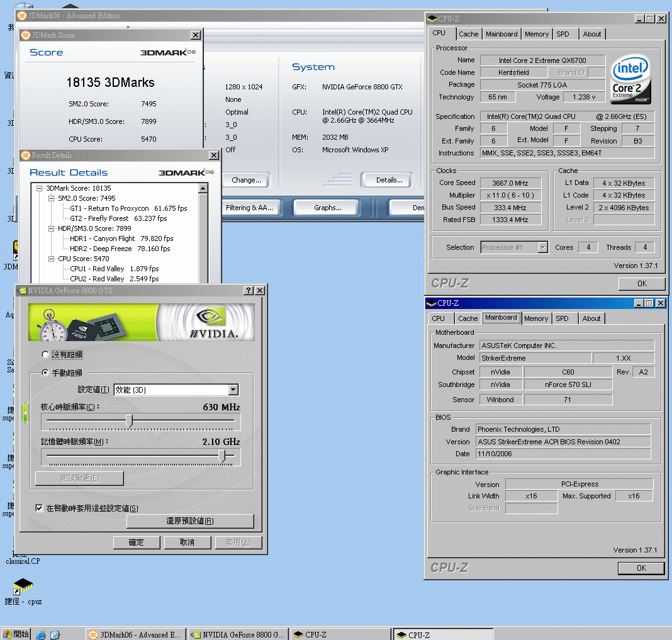Click the Graphs... button in 3DMark06
Image resolution: width=672 pixels, height=640 pixels.
(327, 208)
